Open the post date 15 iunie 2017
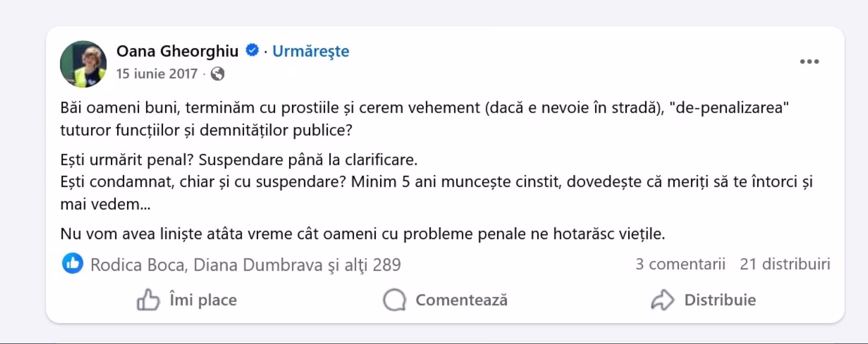The height and width of the screenshot is (344, 868). point(157,74)
